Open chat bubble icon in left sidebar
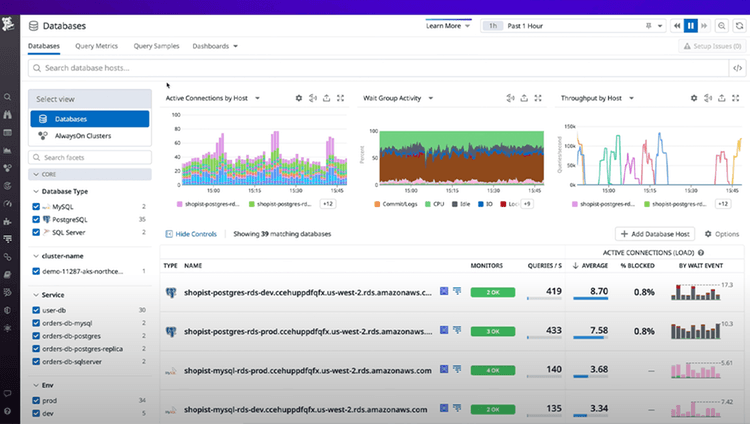Image resolution: width=750 pixels, height=424 pixels. click(8, 393)
